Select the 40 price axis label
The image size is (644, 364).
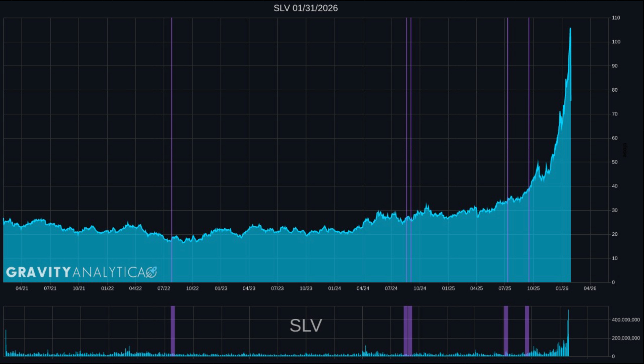pos(615,186)
